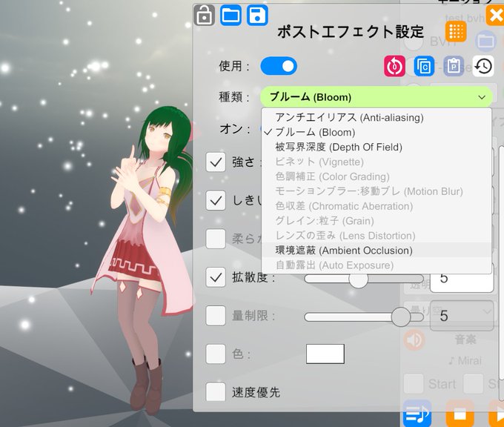Select レンズの歪み (Lens Distortion) option

click(x=377, y=236)
